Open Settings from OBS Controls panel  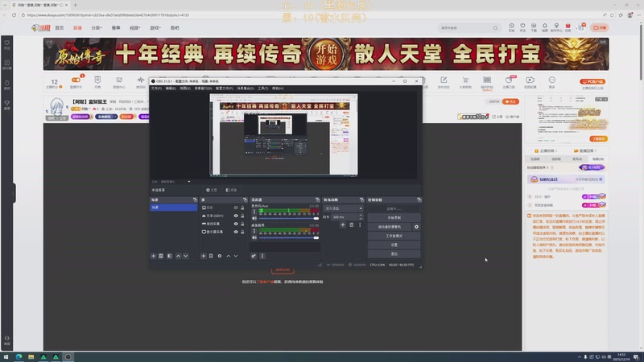(x=394, y=245)
